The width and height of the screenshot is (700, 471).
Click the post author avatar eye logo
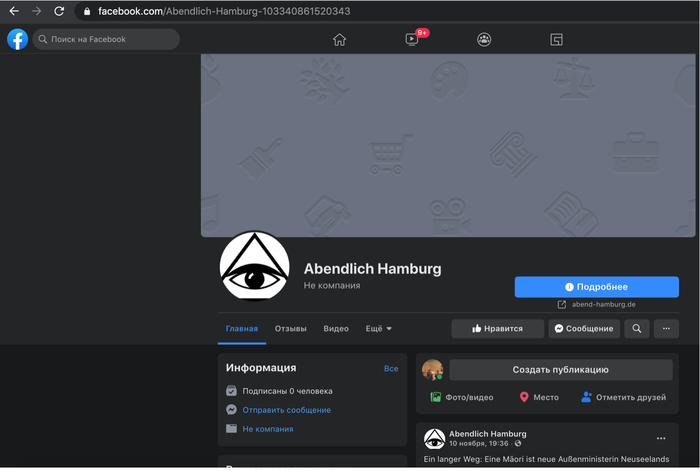tap(434, 439)
